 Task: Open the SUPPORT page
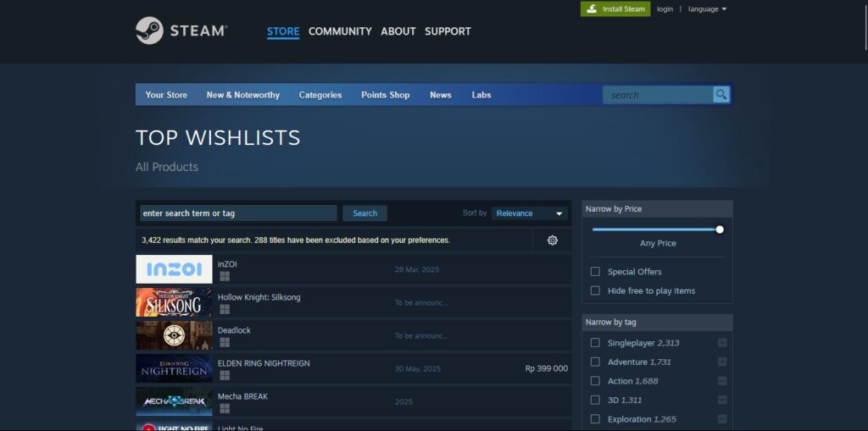[448, 31]
